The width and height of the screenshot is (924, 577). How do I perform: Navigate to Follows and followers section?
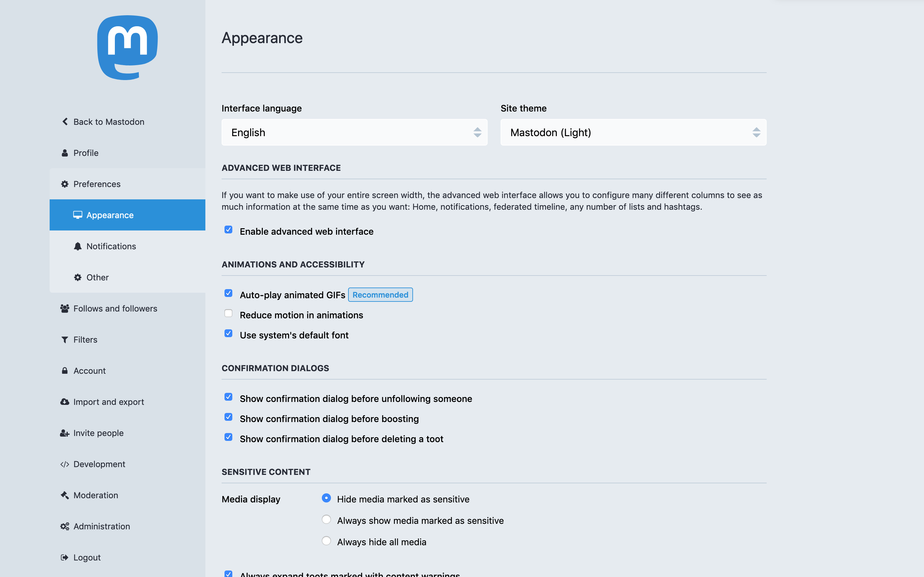tap(115, 308)
